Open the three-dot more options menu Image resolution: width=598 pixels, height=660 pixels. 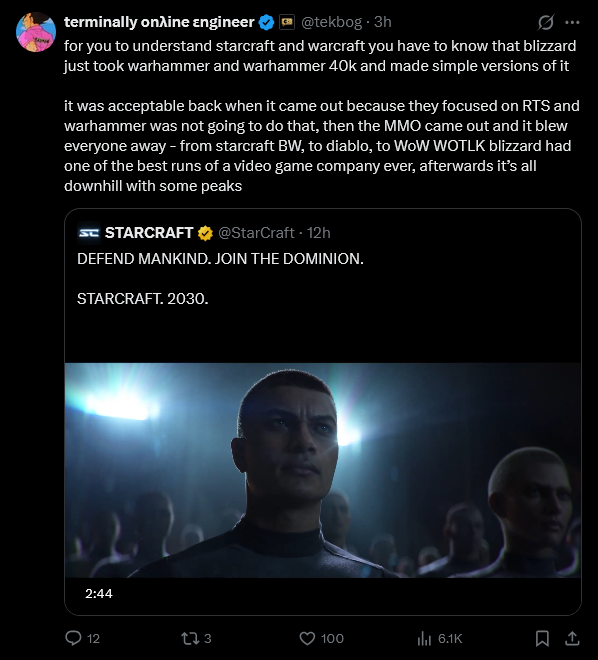(572, 22)
